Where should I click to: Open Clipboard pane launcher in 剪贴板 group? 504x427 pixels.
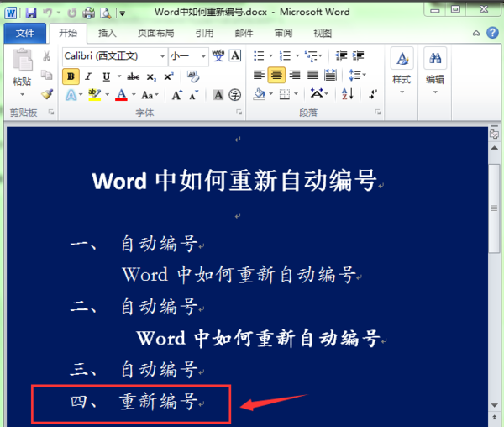click(x=50, y=112)
